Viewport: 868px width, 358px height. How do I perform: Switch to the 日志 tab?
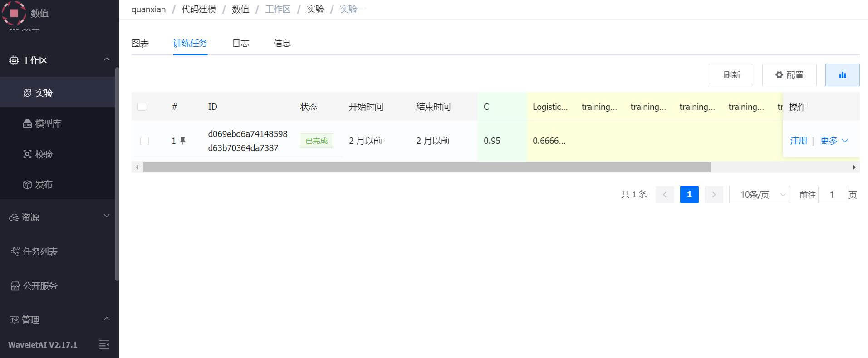[240, 43]
